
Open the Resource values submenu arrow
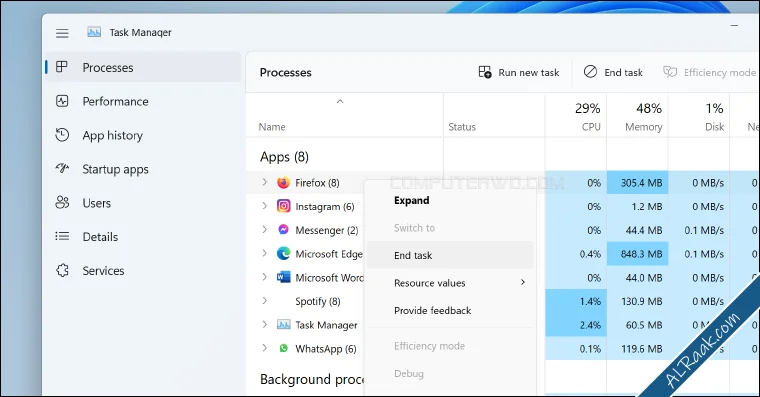[522, 283]
